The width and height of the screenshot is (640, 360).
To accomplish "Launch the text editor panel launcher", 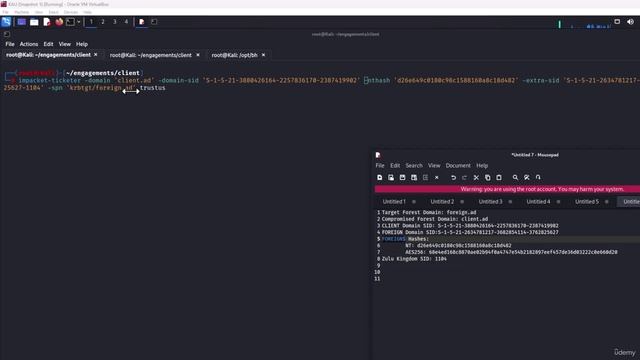I will [x=47, y=22].
